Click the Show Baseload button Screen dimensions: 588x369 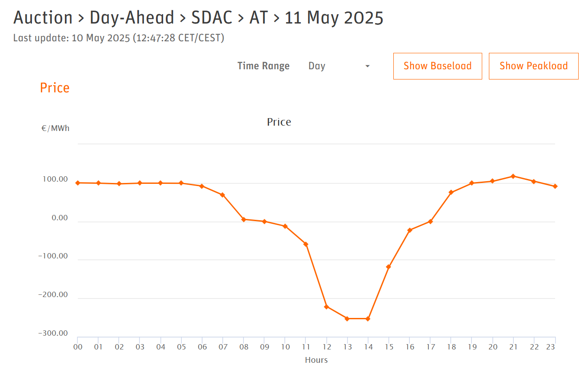pyautogui.click(x=437, y=66)
